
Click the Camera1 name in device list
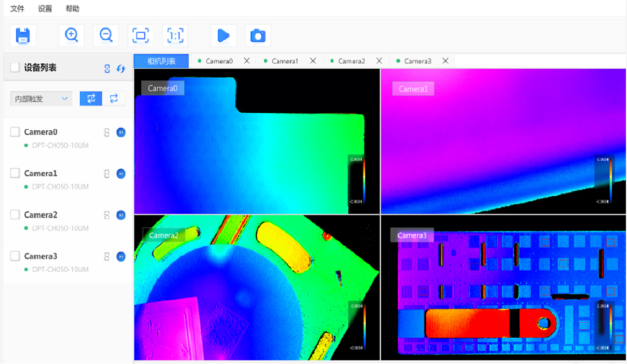(41, 173)
